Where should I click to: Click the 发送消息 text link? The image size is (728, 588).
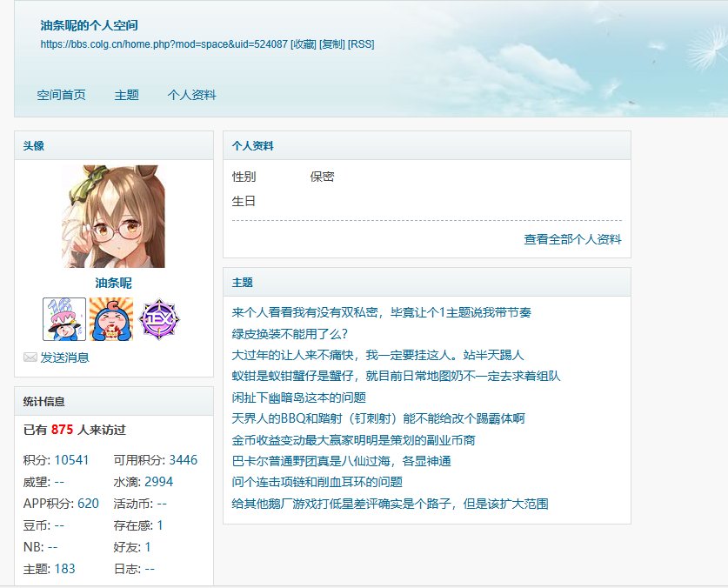(x=65, y=357)
